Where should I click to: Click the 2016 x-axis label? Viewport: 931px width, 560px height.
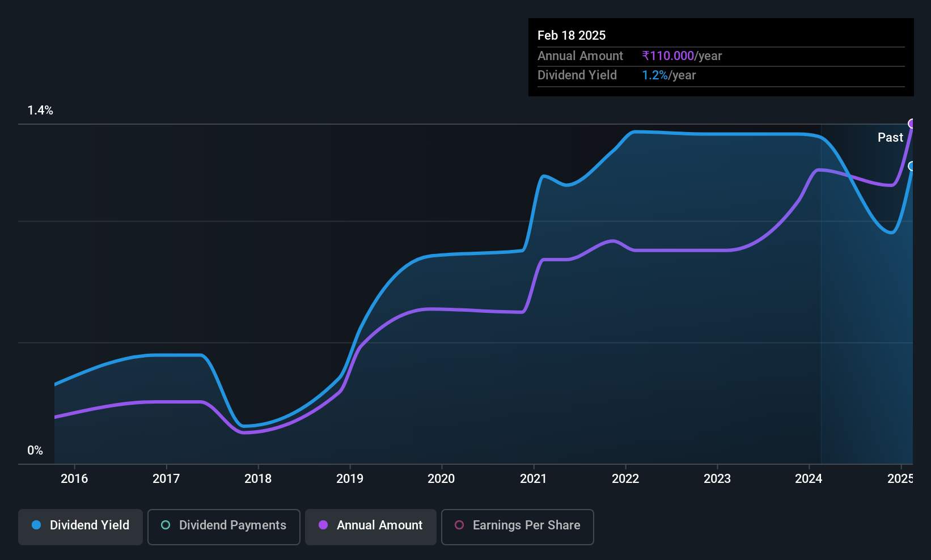[x=74, y=478]
